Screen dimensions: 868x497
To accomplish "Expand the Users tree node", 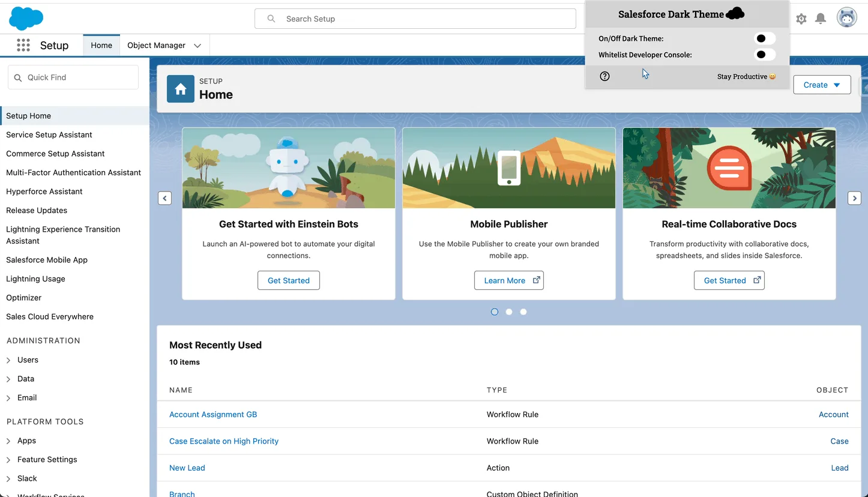I will tap(8, 360).
